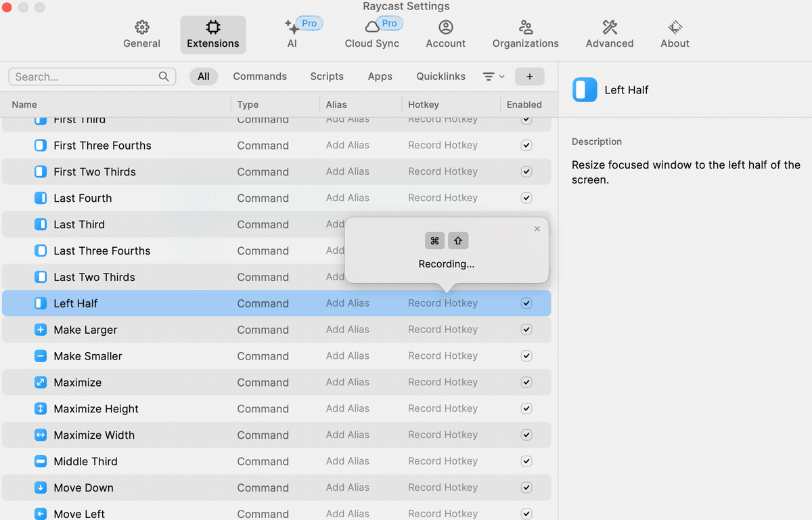The image size is (812, 520).
Task: Click the First Two Thirds icon
Action: (x=41, y=172)
